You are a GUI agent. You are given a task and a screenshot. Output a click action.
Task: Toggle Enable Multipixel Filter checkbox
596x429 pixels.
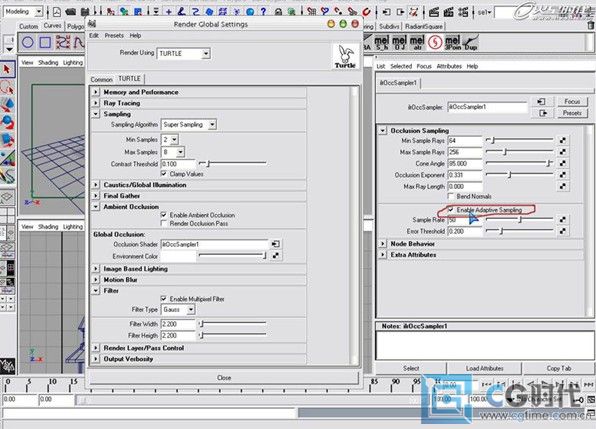(164, 299)
